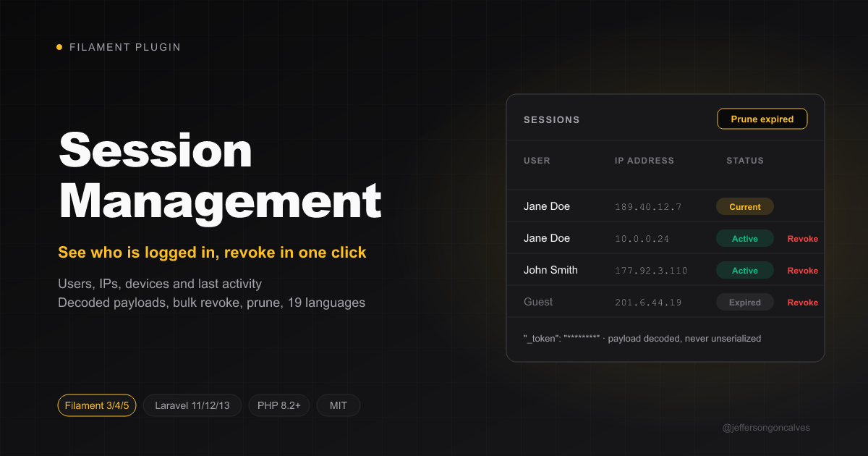Image resolution: width=868 pixels, height=456 pixels.
Task: Click IP address 189.40.12.7
Action: [x=648, y=207]
